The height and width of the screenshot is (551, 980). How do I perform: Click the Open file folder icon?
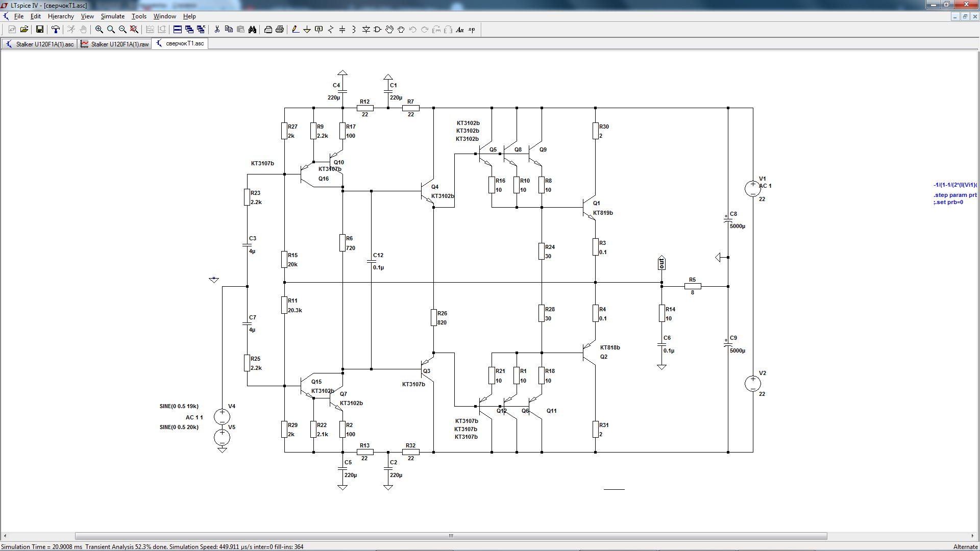(24, 30)
